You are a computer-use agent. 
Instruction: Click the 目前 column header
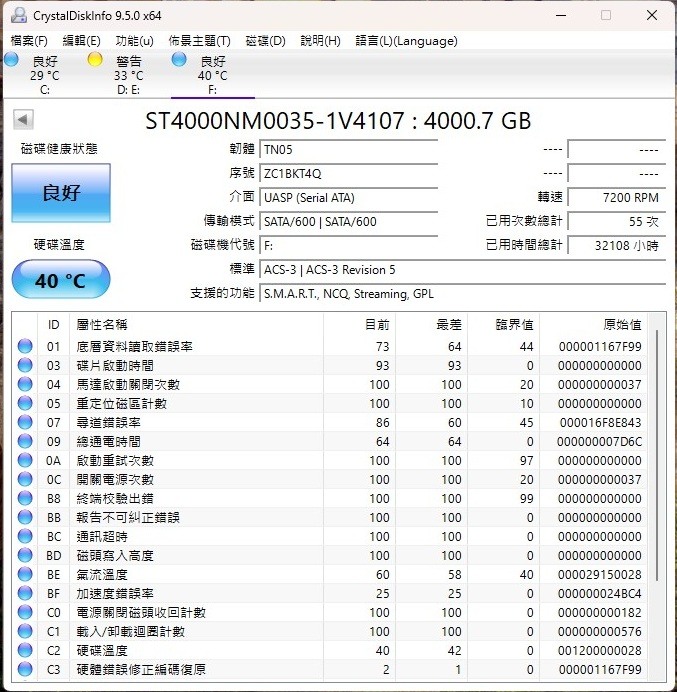(377, 325)
